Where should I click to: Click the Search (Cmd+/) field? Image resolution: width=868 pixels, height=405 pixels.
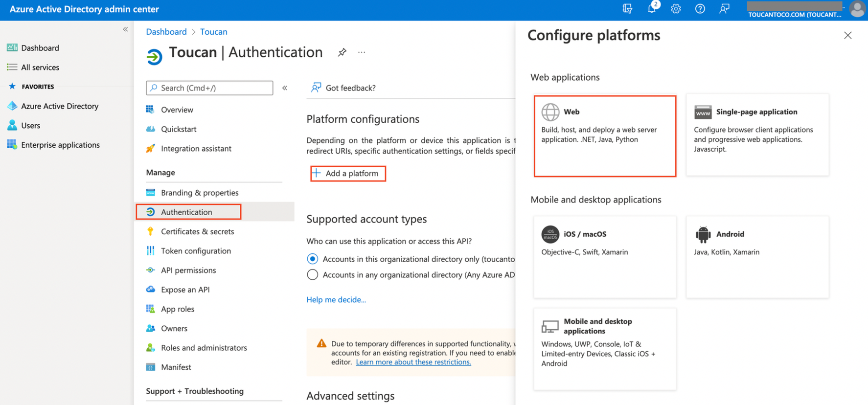[x=209, y=88]
